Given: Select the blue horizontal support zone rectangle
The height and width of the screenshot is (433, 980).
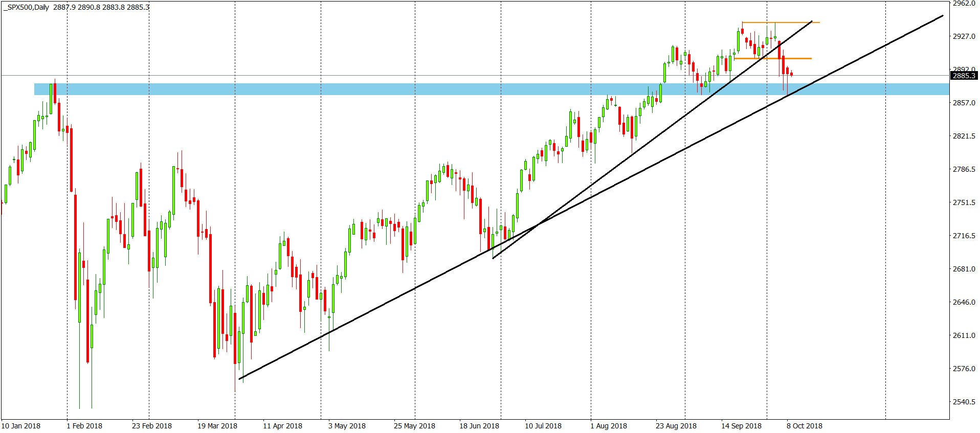Looking at the screenshot, I should tap(492, 89).
